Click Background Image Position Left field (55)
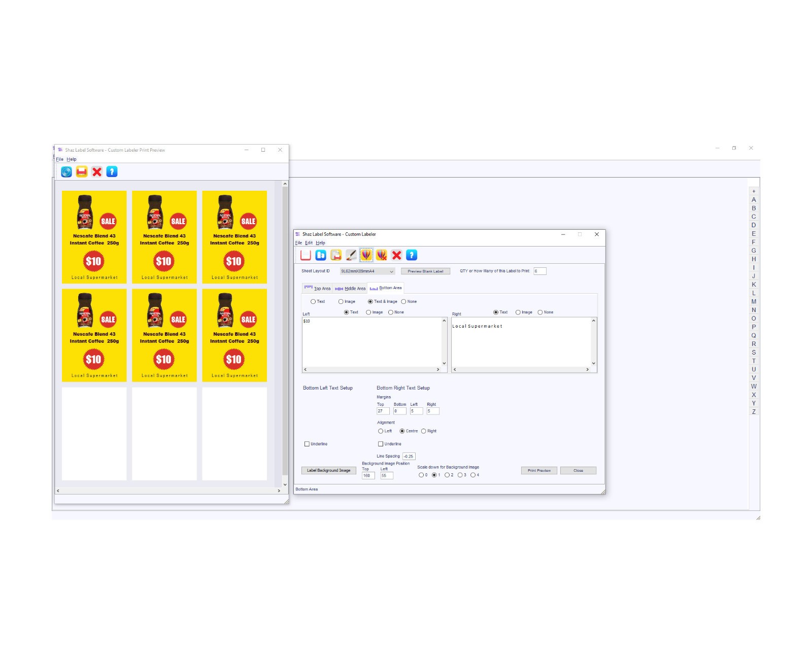 (x=387, y=476)
